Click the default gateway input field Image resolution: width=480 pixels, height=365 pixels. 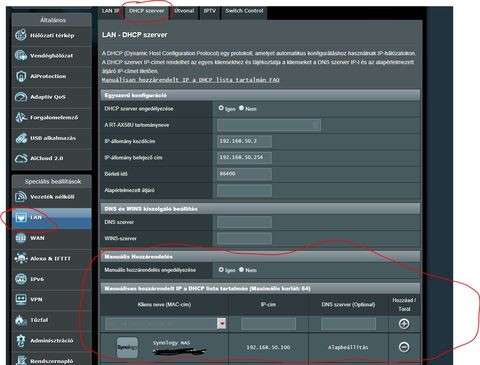tap(244, 190)
